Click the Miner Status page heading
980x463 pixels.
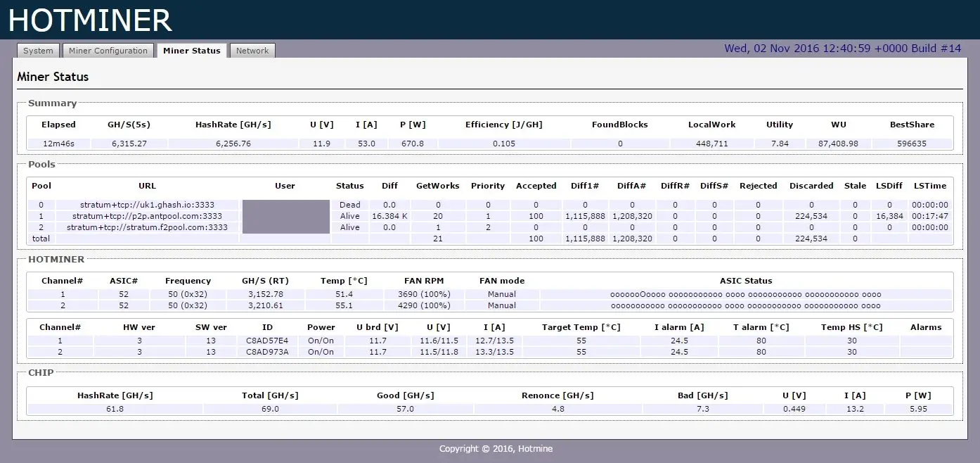pyautogui.click(x=53, y=77)
